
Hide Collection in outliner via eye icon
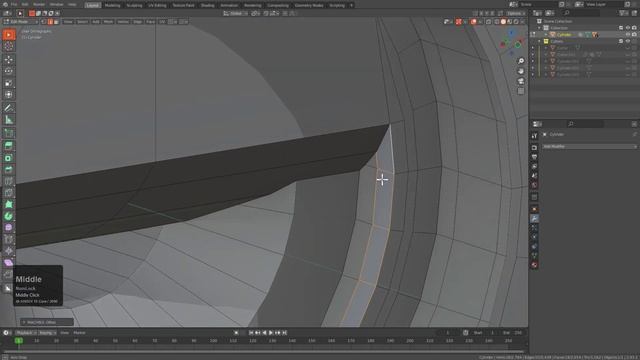pyautogui.click(x=628, y=28)
